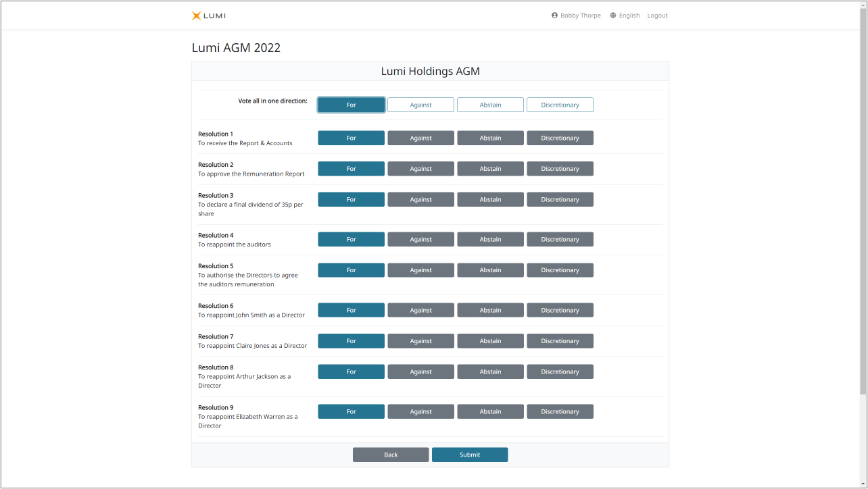The image size is (868, 489).
Task: Select For on Resolution 3
Action: (352, 199)
